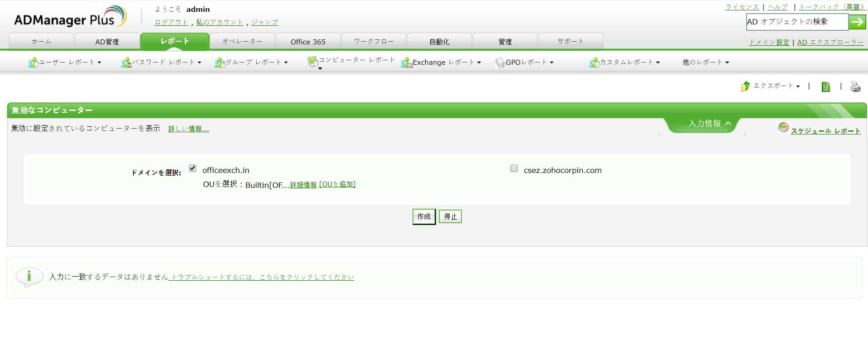Open the ヘルプ link
868x364 pixels.
(778, 7)
